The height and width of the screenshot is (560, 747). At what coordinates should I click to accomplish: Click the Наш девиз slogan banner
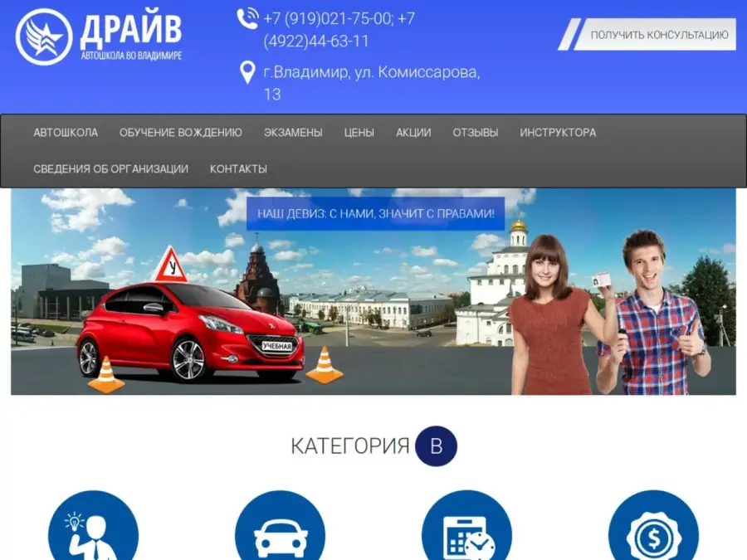tap(375, 214)
